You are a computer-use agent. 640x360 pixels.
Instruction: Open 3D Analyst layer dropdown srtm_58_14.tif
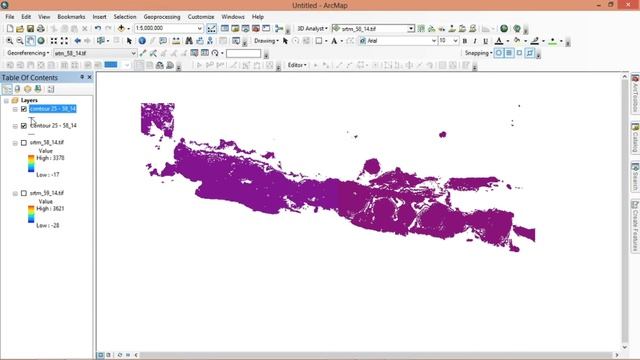coord(411,29)
